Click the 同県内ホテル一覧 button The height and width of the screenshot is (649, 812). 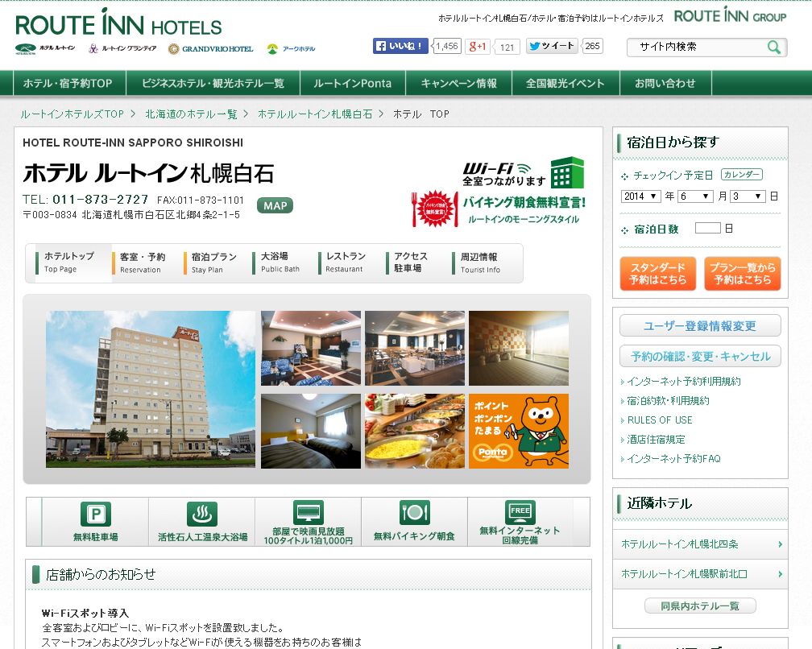[700, 606]
